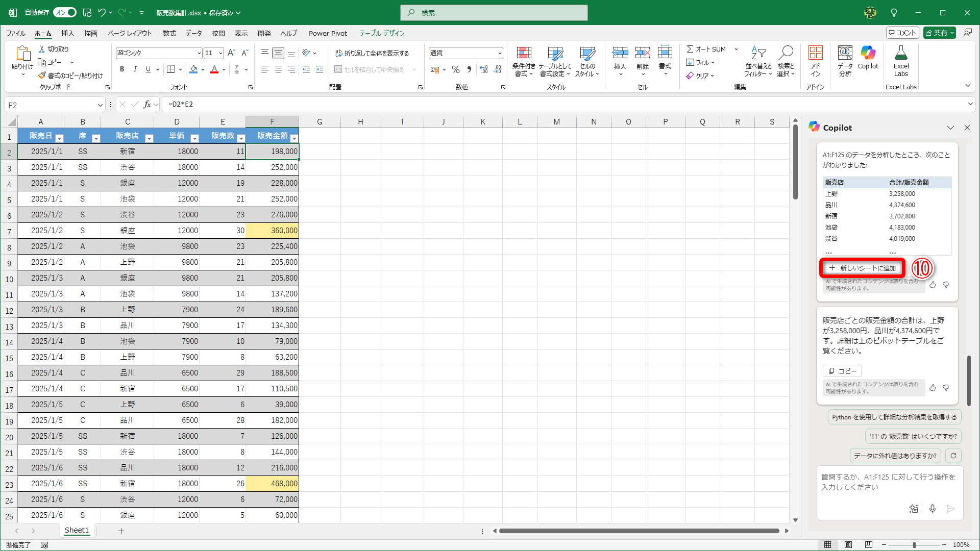Viewport: 980px width, 551px height.
Task: Click thumbs up on pivot table response
Action: pyautogui.click(x=933, y=285)
